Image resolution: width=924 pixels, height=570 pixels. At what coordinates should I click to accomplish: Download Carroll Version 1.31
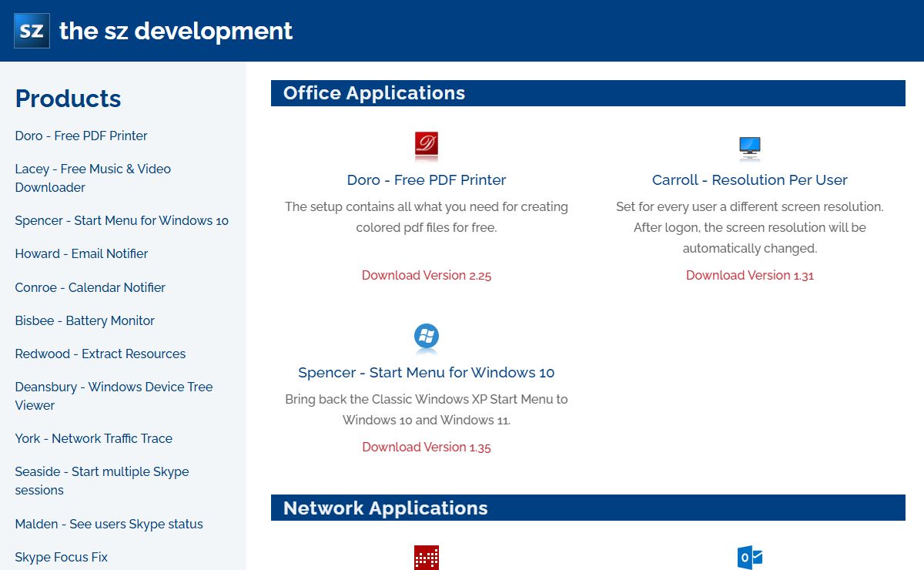click(749, 275)
